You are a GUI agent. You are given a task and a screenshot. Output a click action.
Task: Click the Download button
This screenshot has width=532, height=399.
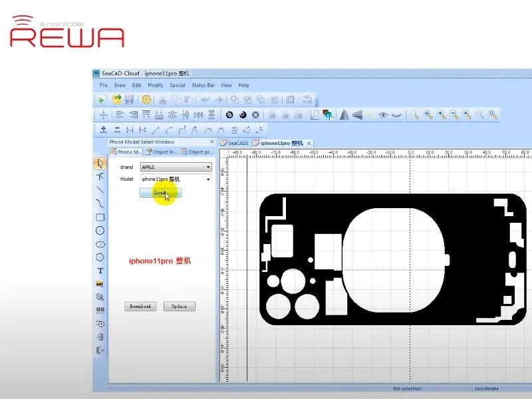(140, 306)
